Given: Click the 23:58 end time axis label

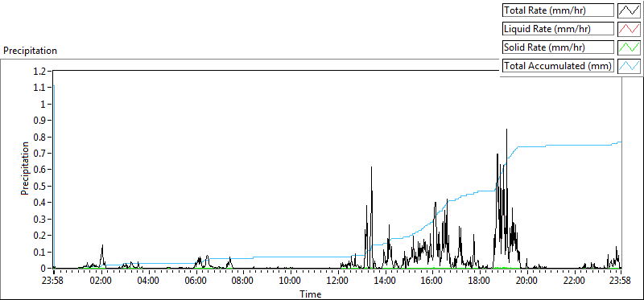Looking at the screenshot, I should pyautogui.click(x=620, y=282).
